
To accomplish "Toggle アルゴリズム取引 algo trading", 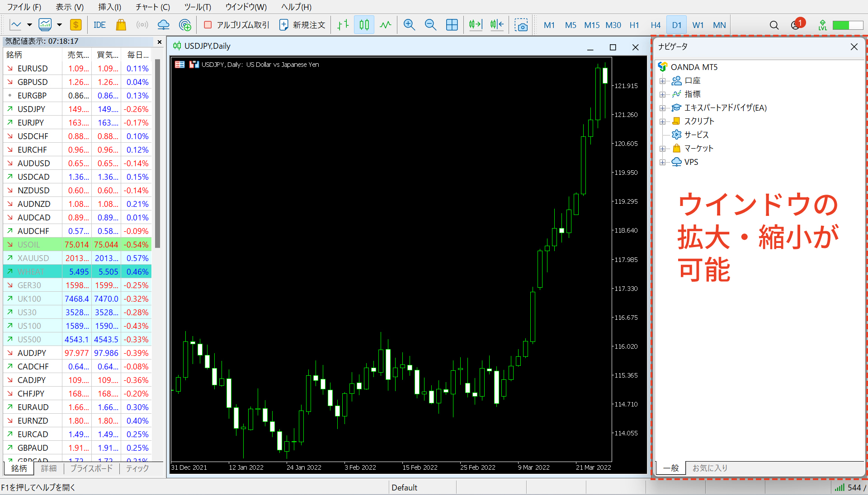I will 236,25.
